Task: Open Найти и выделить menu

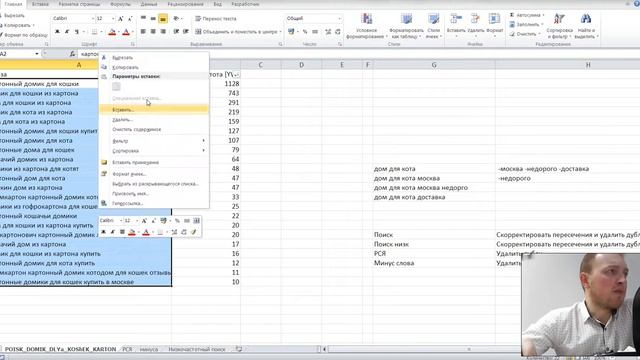Action: tap(586, 26)
